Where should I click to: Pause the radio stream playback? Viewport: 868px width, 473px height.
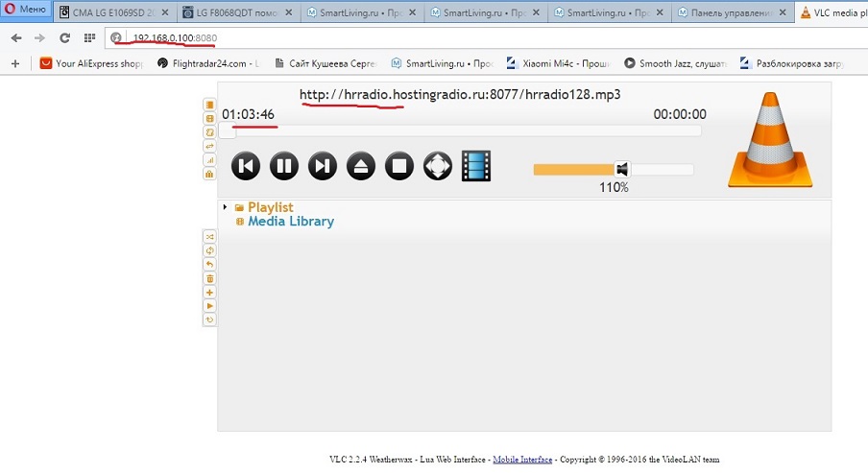coord(284,166)
